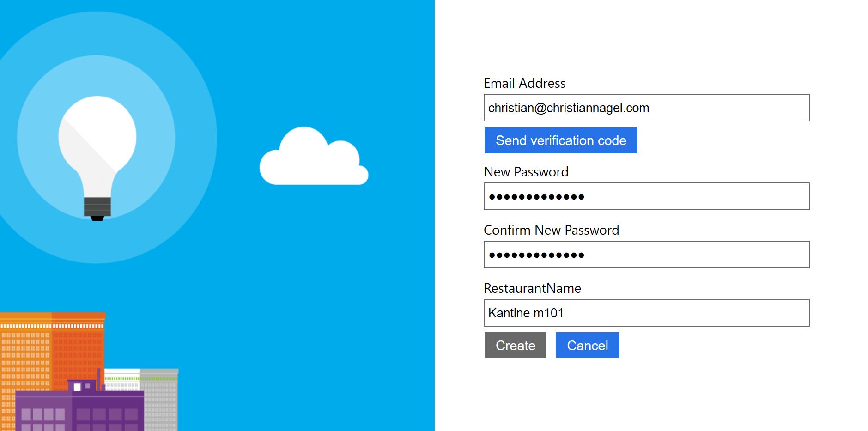Click the Confirm New Password label

pyautogui.click(x=551, y=231)
